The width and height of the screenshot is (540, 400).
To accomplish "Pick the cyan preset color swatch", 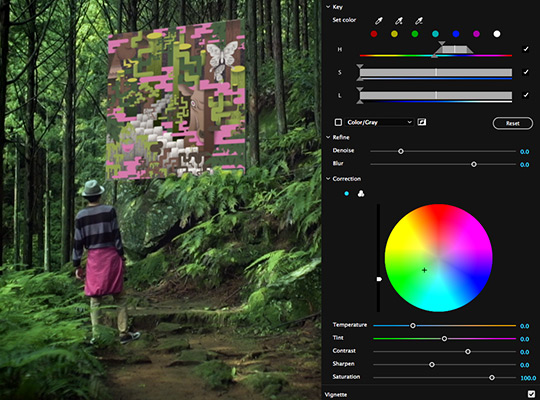I will (x=435, y=34).
